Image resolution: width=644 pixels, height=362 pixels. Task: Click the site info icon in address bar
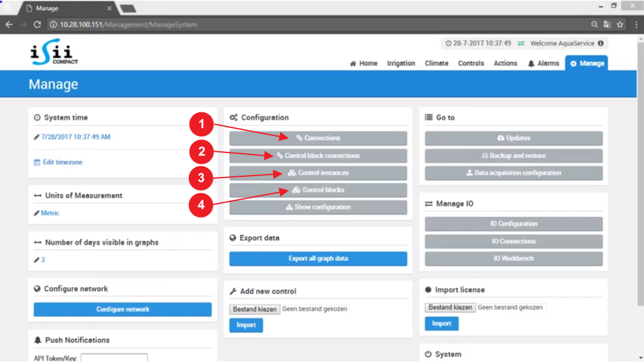(x=53, y=24)
